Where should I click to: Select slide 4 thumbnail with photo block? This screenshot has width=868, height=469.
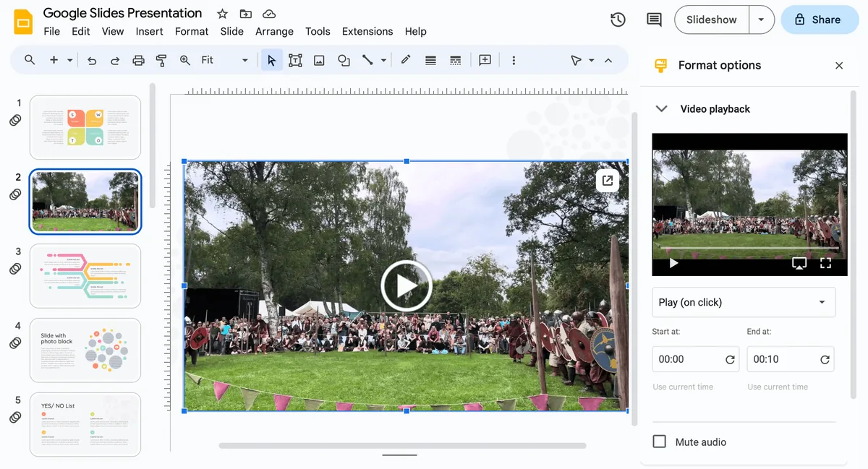click(x=85, y=350)
